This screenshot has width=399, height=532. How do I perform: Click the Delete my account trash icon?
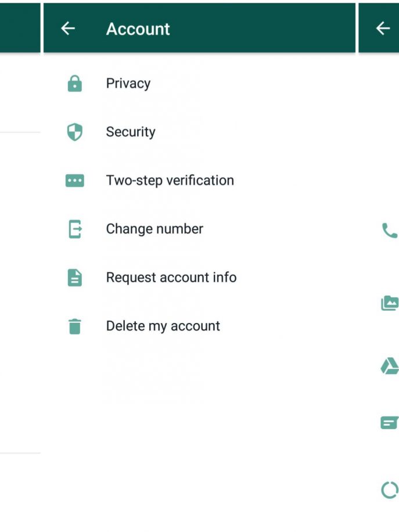pyautogui.click(x=74, y=326)
